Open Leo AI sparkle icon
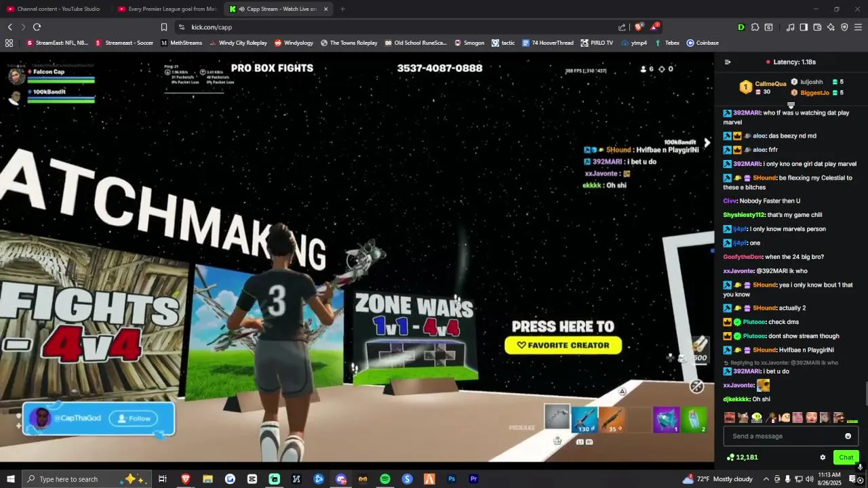Image resolution: width=868 pixels, height=488 pixels. click(831, 27)
